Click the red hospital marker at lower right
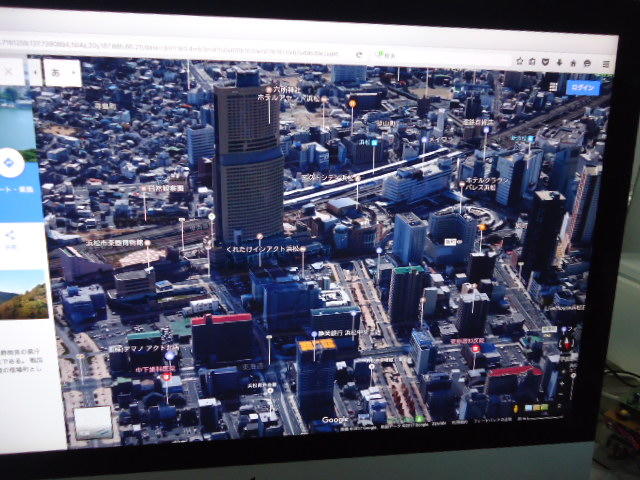640x480 pixels. click(x=476, y=349)
